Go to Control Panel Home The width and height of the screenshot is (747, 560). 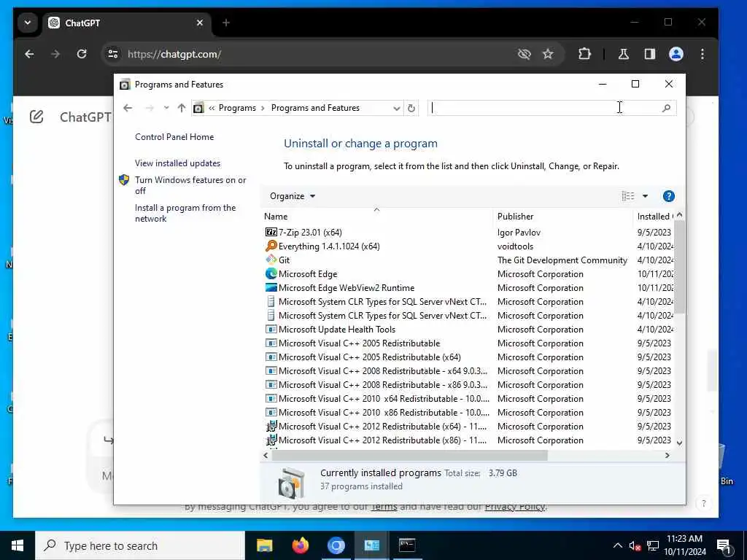pos(174,137)
